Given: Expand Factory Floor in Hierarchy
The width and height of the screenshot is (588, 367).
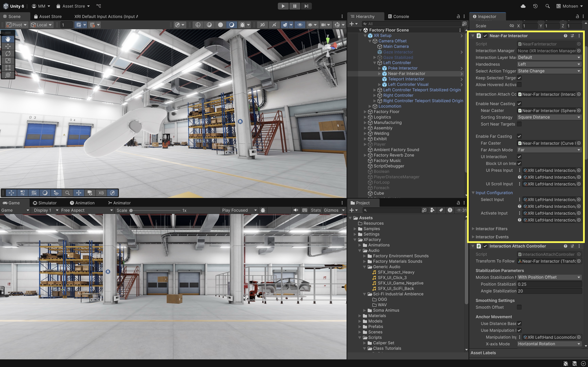Looking at the screenshot, I should click(x=365, y=112).
